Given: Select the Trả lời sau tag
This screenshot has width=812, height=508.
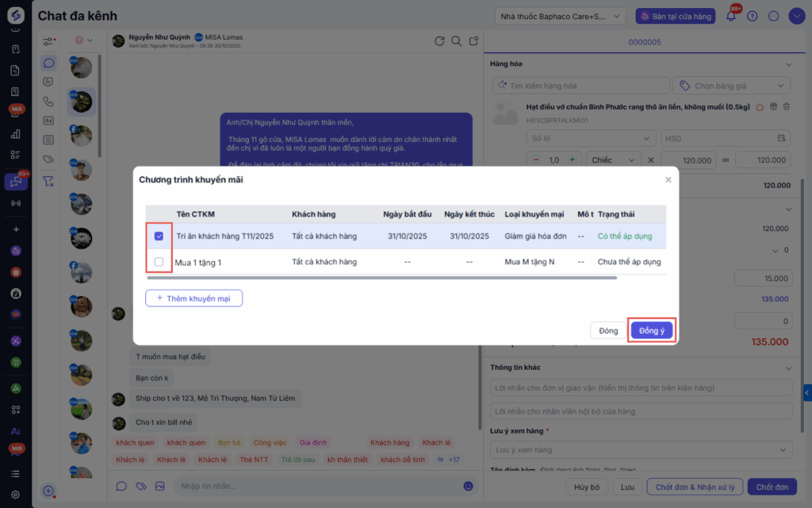Looking at the screenshot, I should 298,460.
